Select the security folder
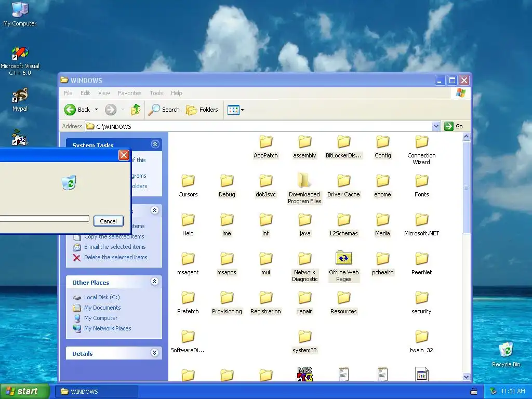Screen dimensions: 532x399 coord(421,303)
